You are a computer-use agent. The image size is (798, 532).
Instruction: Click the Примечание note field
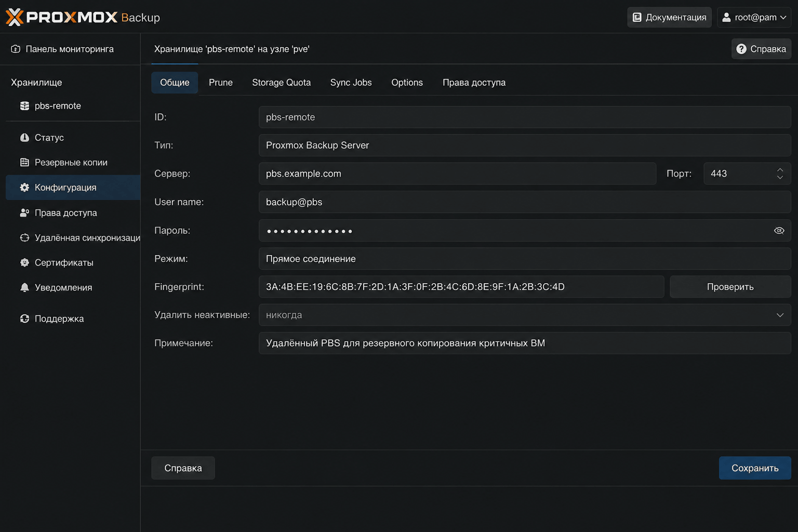[525, 343]
